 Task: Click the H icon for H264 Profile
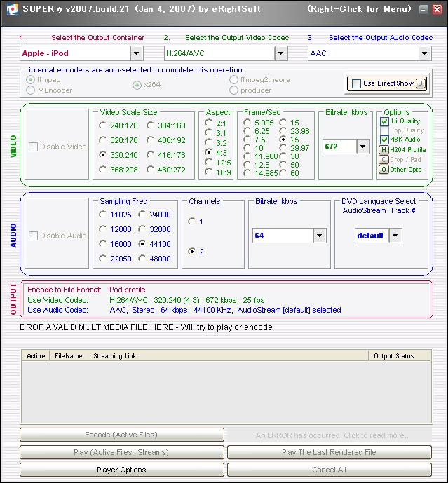point(383,150)
